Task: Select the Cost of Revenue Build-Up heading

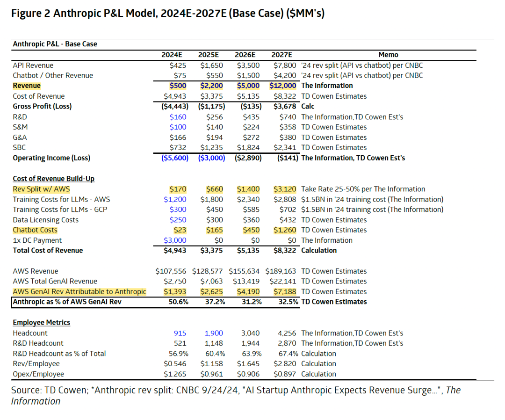Action: (x=53, y=179)
